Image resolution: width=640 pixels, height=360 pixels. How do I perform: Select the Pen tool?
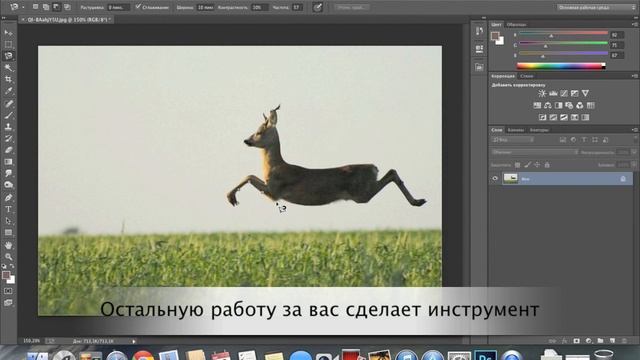point(8,198)
